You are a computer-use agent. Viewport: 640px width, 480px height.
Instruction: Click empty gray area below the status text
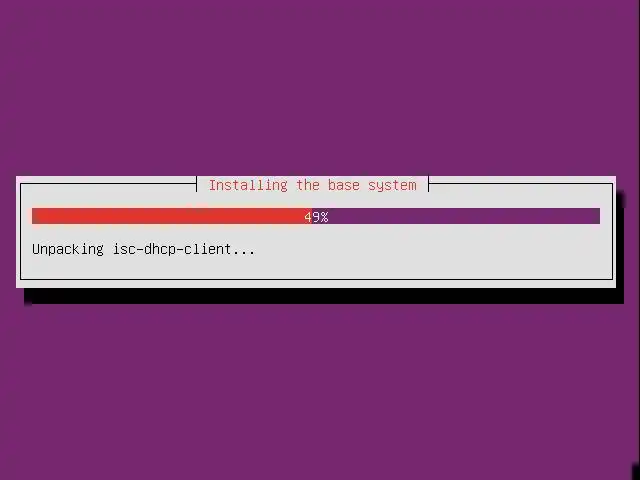(316, 269)
